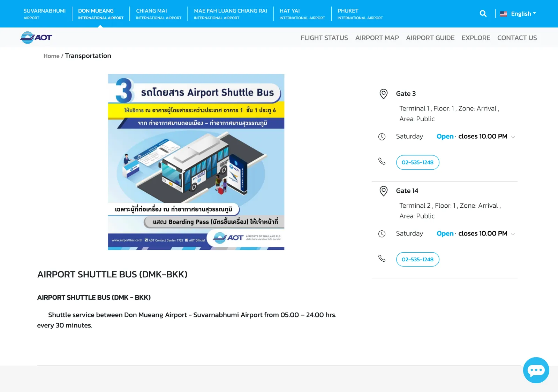Click the Gate 3 heading text

click(406, 93)
